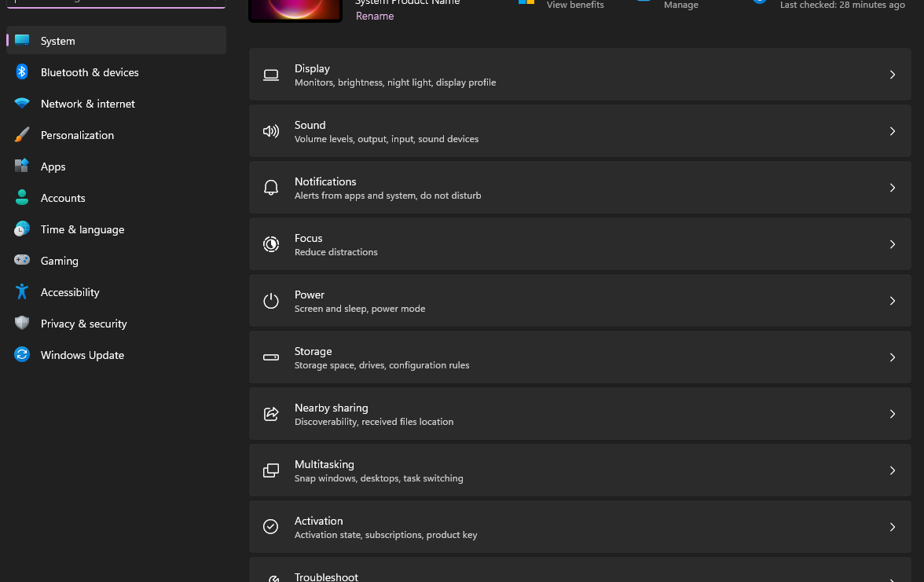Expand Multitasking with its arrow

[893, 470]
